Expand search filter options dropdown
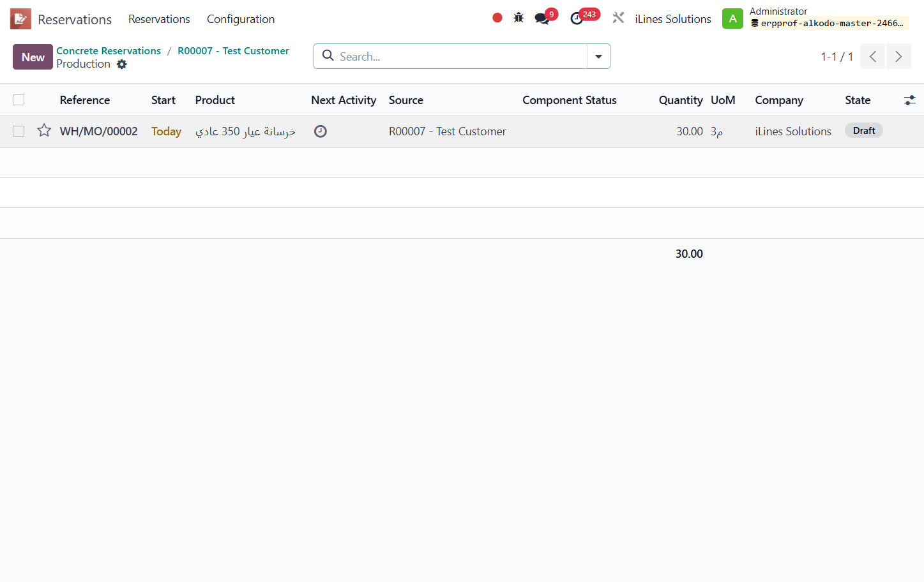924x582 pixels. pyautogui.click(x=598, y=56)
